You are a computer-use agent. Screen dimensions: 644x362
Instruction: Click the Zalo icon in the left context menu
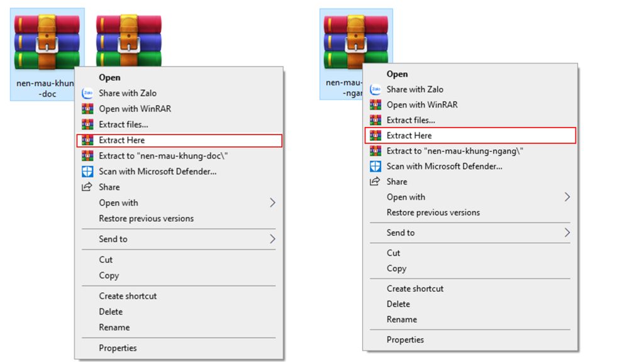[x=87, y=93]
